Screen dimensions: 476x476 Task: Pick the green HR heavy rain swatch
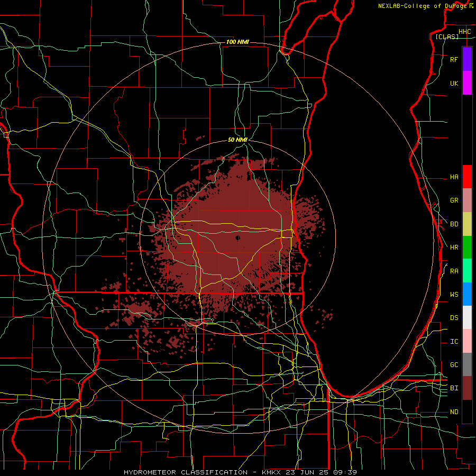(x=467, y=248)
